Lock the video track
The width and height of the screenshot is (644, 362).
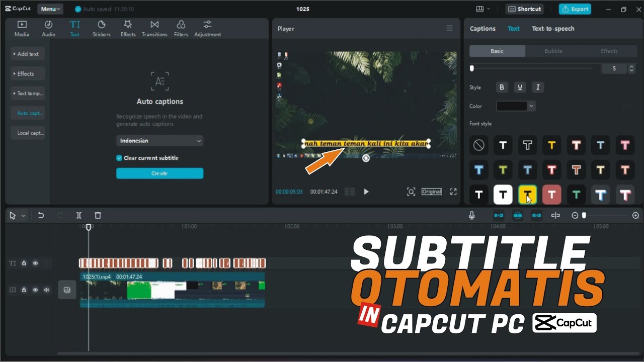pos(24,290)
